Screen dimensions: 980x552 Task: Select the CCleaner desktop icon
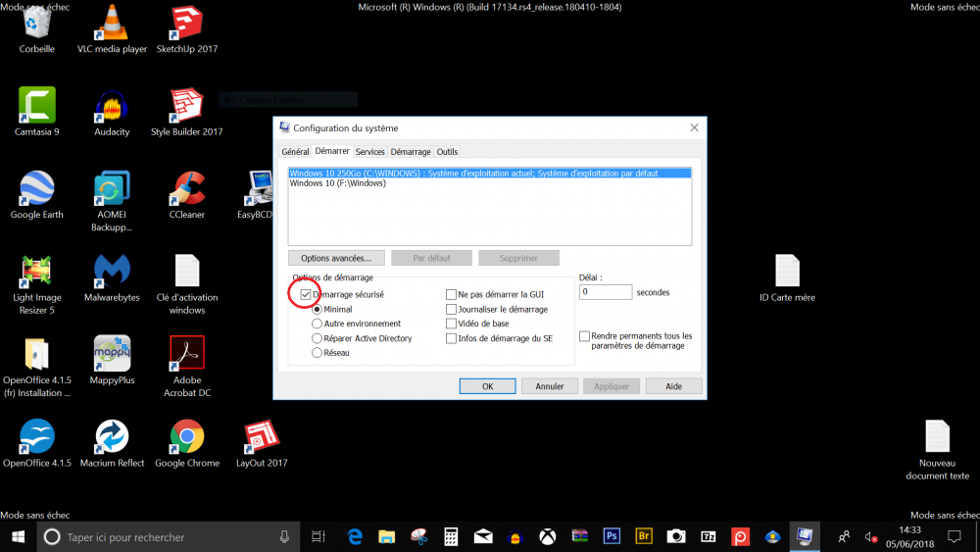coord(186,190)
